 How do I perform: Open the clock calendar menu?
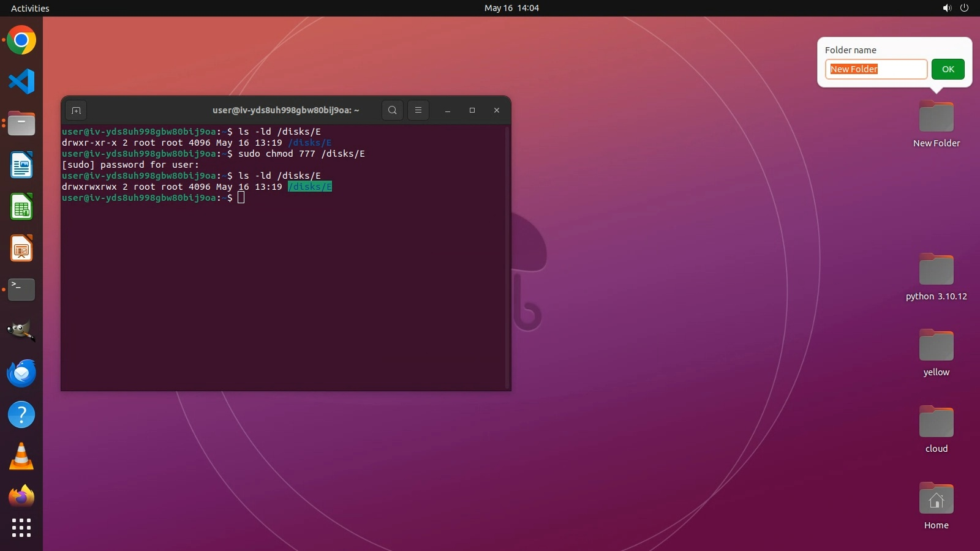pos(511,8)
